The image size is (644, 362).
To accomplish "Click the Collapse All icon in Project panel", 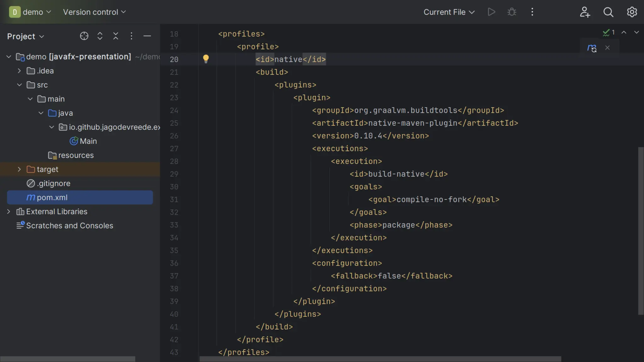I will tap(116, 36).
